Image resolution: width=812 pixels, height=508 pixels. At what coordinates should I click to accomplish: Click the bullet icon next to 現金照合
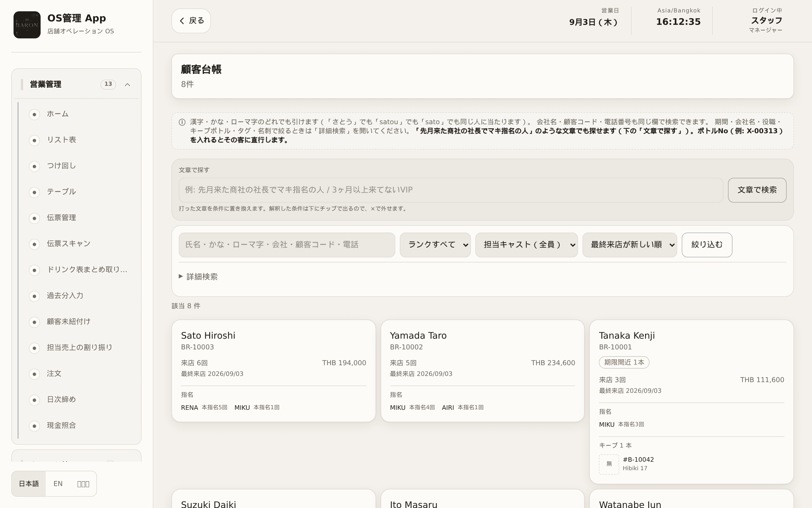34,426
